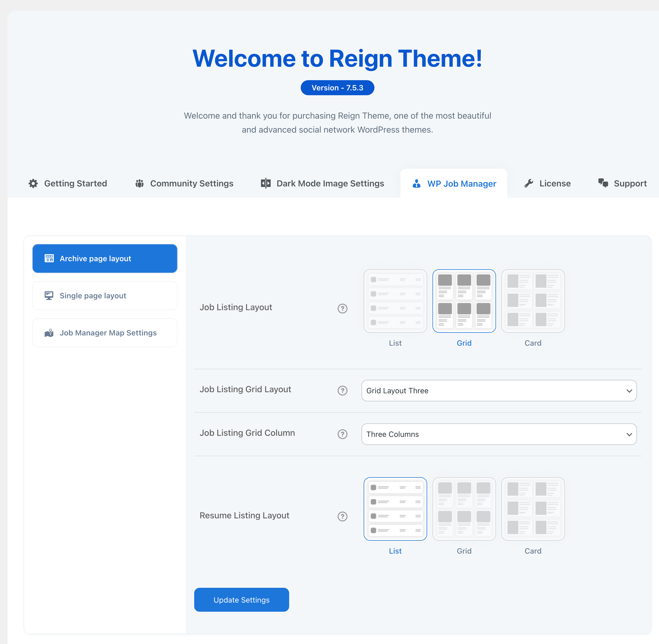Click the Getting Started gear icon
The height and width of the screenshot is (644, 659).
(x=33, y=183)
